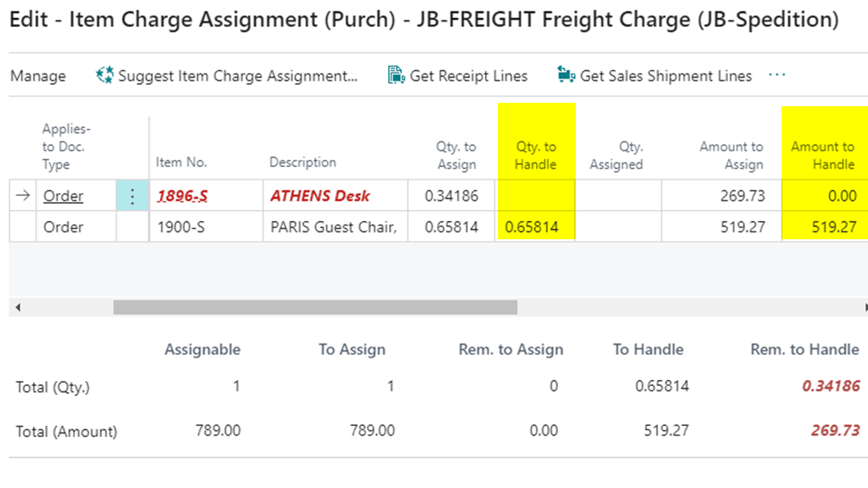Edit Qty. to Handle value 0.65814
Viewport: 868px width, 488px height.
click(x=533, y=227)
